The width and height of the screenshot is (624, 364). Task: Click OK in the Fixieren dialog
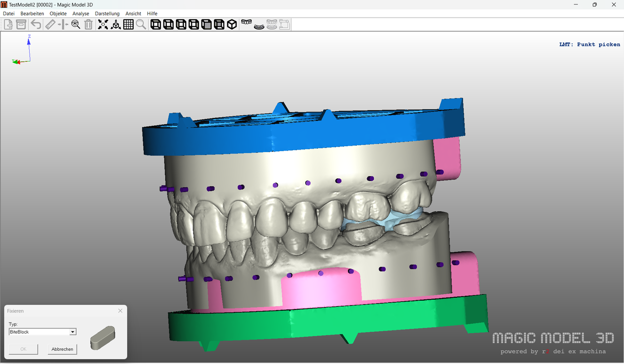(23, 349)
